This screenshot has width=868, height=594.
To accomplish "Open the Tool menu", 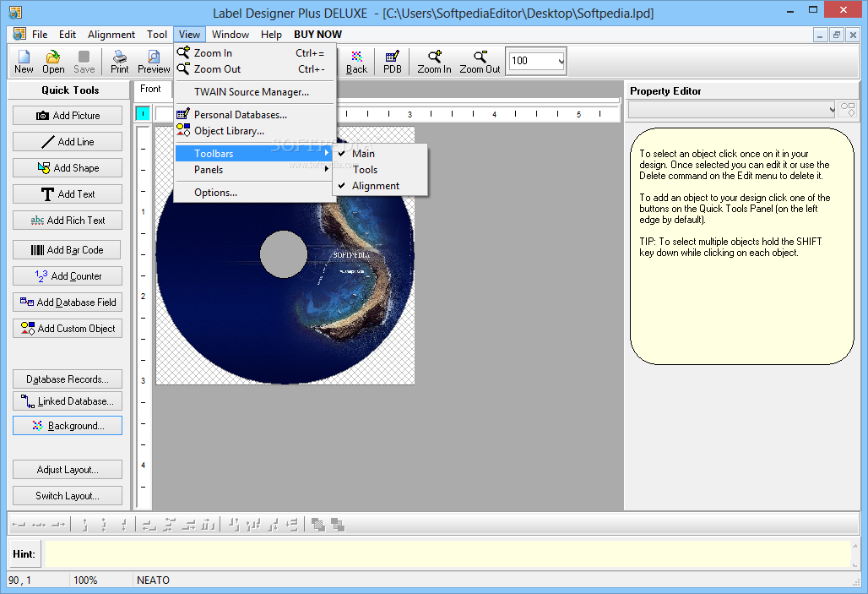I will pos(157,35).
